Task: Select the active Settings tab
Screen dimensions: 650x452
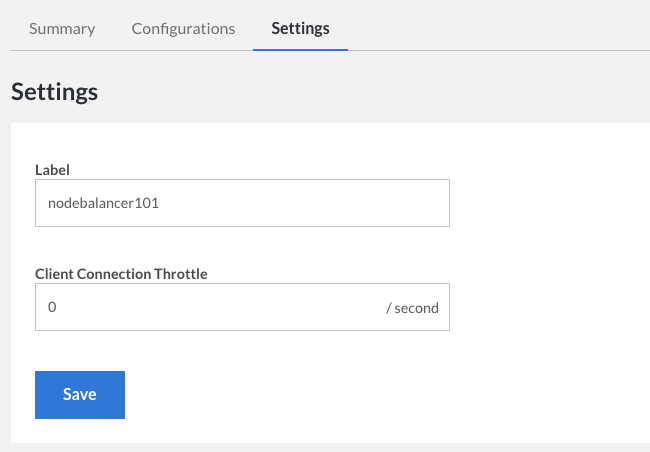Action: point(300,28)
